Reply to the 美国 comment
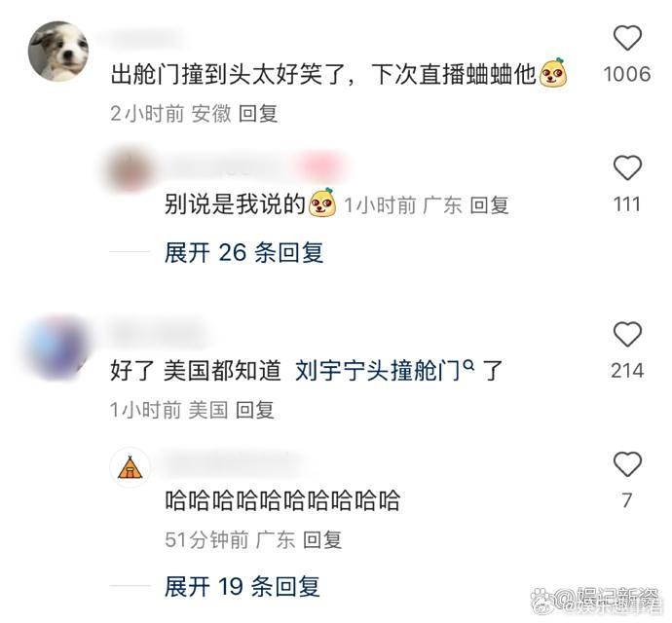672x623 pixels. point(255,410)
